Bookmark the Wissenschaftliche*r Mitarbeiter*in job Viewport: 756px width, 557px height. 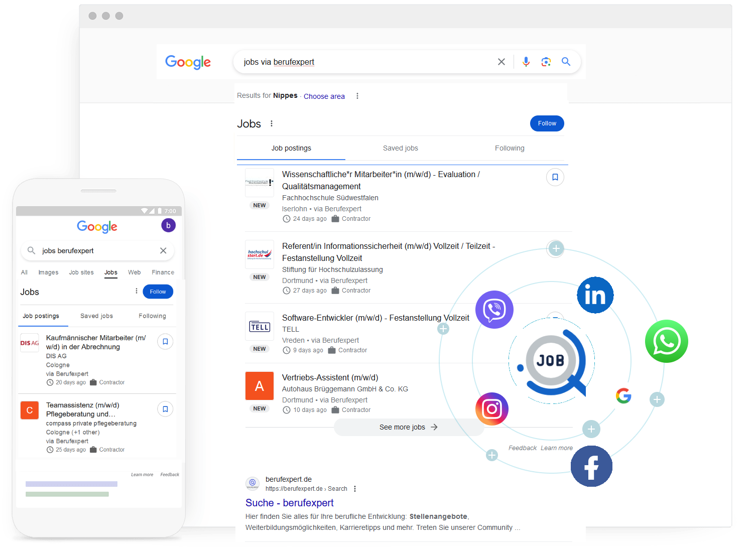coord(555,177)
